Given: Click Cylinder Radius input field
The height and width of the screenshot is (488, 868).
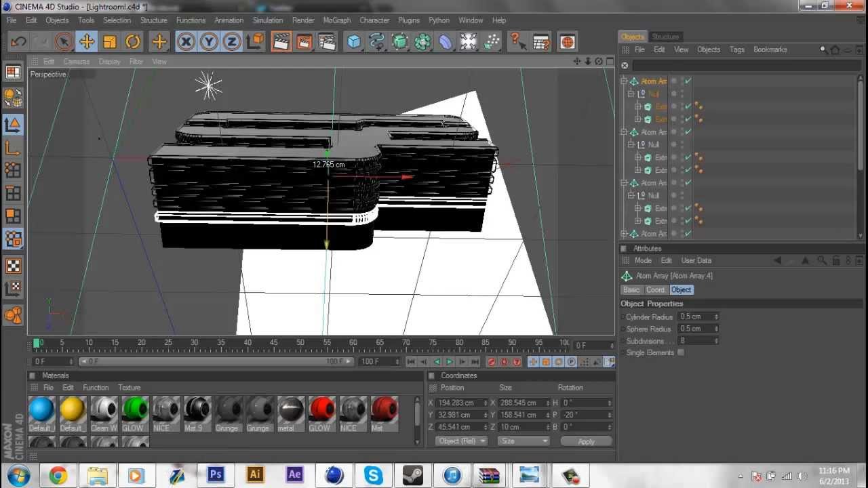Looking at the screenshot, I should coord(698,317).
